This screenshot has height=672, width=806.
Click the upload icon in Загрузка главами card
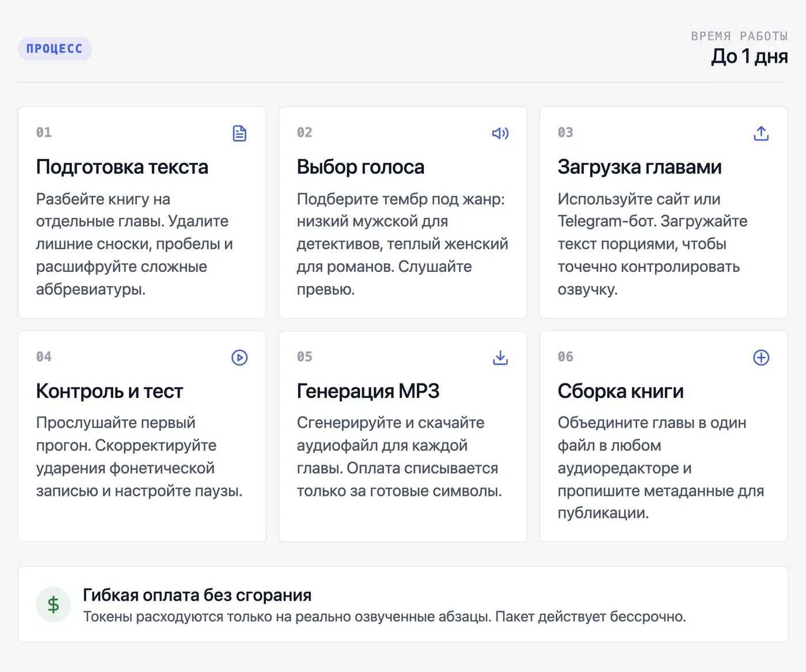pos(761,134)
